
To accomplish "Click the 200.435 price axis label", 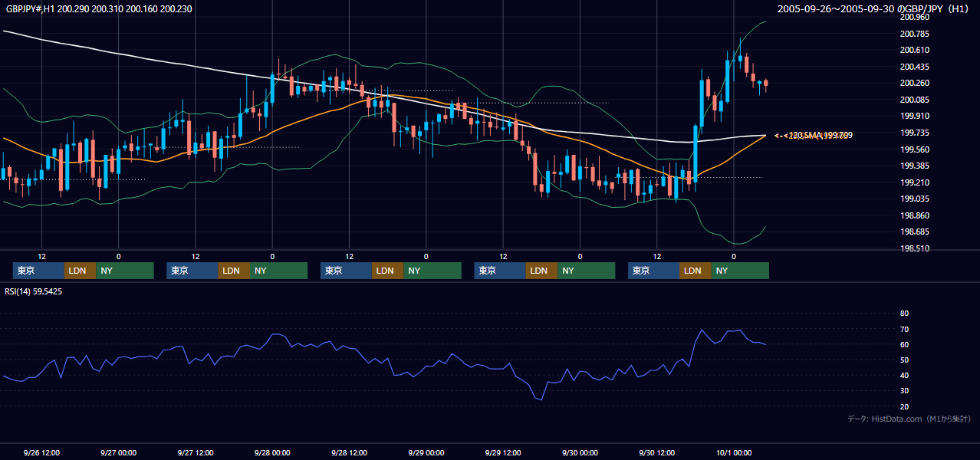I will pos(916,67).
